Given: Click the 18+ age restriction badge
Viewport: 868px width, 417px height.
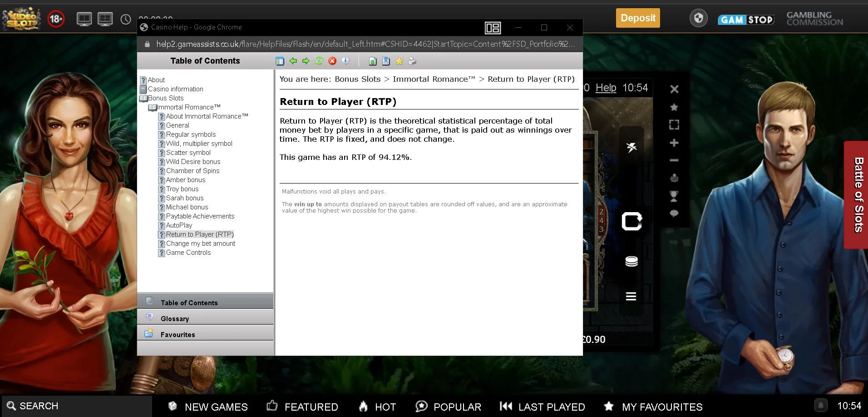Looking at the screenshot, I should 56,19.
